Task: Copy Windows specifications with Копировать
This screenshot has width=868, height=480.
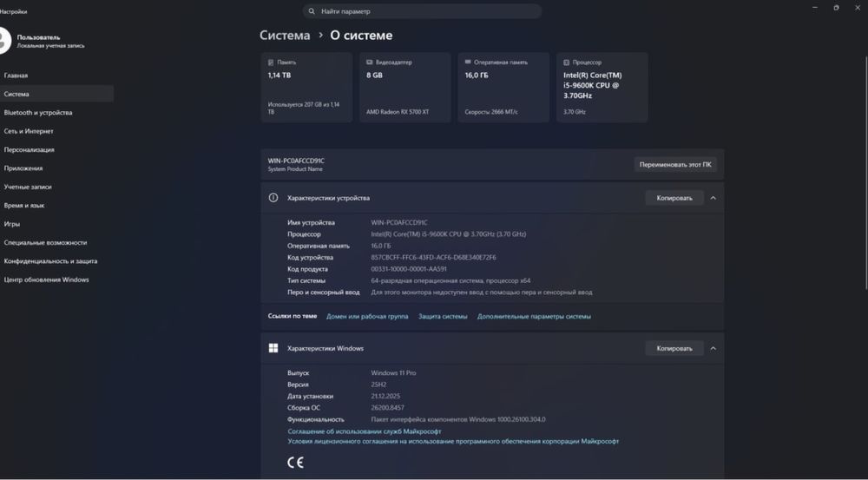Action: (674, 348)
